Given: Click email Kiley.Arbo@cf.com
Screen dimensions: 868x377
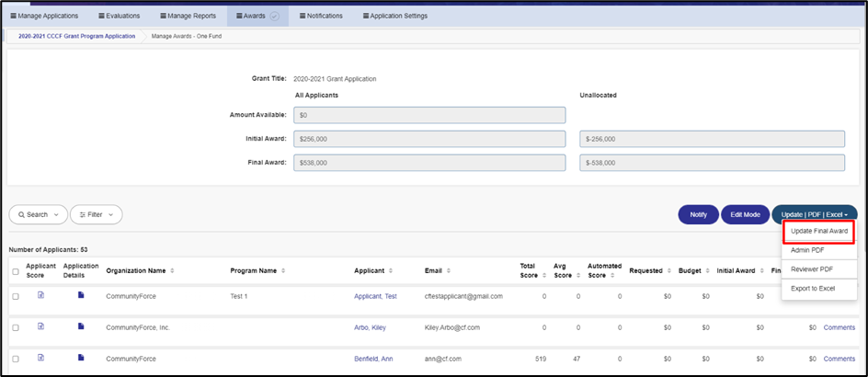Looking at the screenshot, I should 452,327.
